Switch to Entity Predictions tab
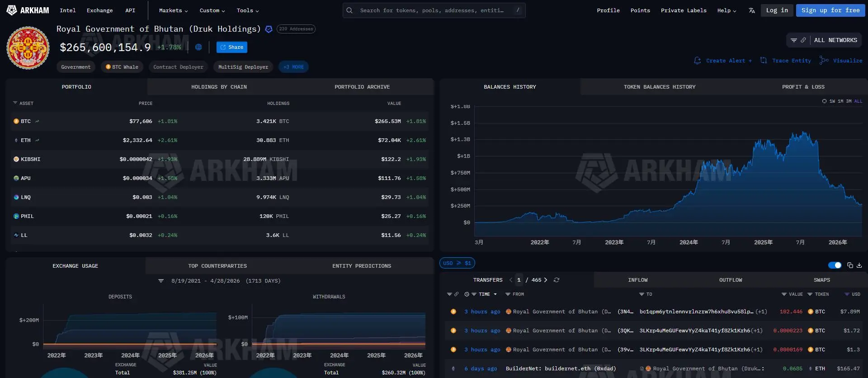 (362, 266)
